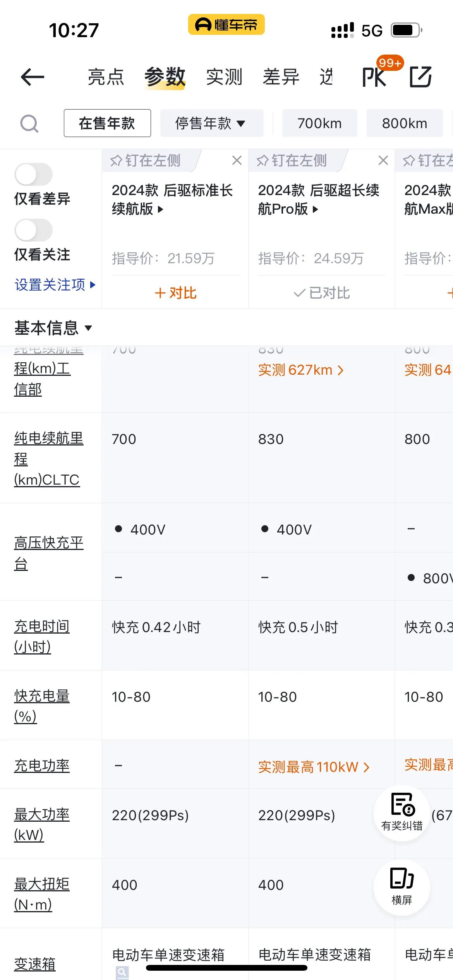Open the 实测 tab
This screenshot has width=453, height=980.
(224, 77)
